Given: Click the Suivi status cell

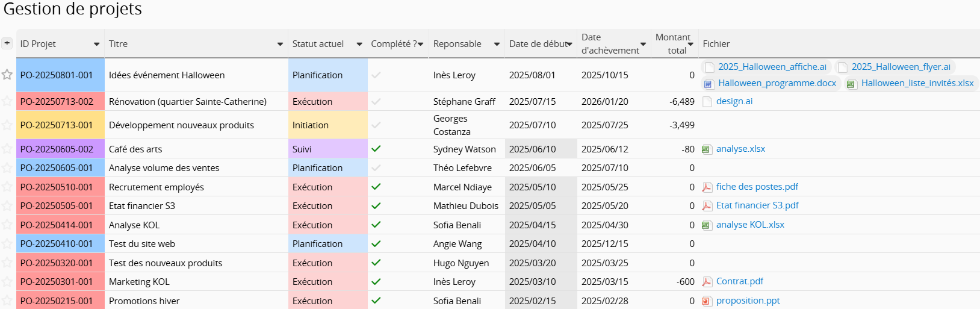Looking at the screenshot, I should [328, 149].
